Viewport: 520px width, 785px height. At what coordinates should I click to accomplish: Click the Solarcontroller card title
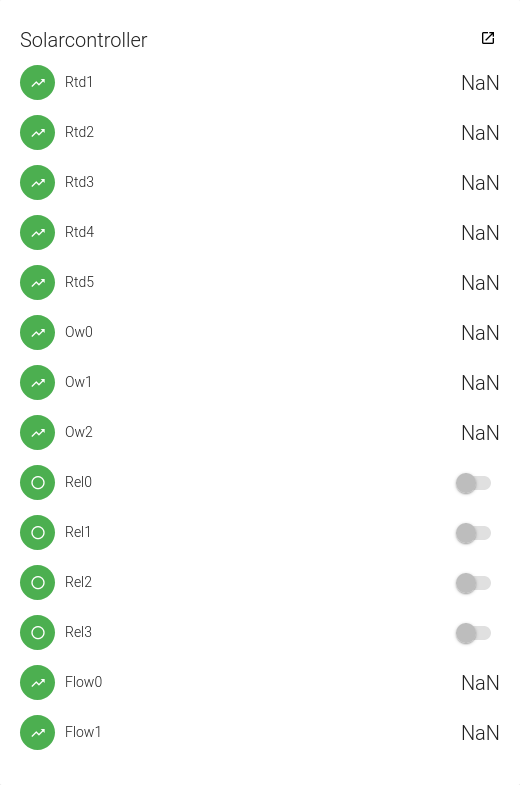[x=84, y=40]
